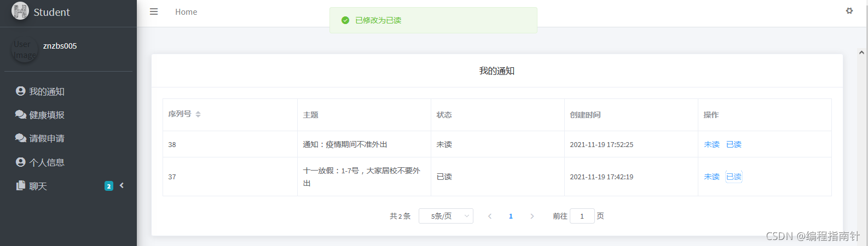Click serial number 37 cell

[230, 177]
